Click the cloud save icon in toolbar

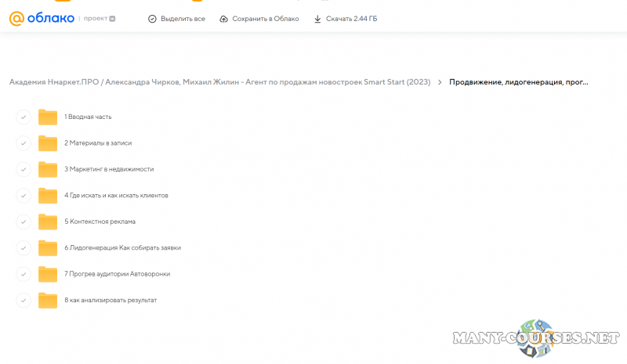[x=224, y=19]
